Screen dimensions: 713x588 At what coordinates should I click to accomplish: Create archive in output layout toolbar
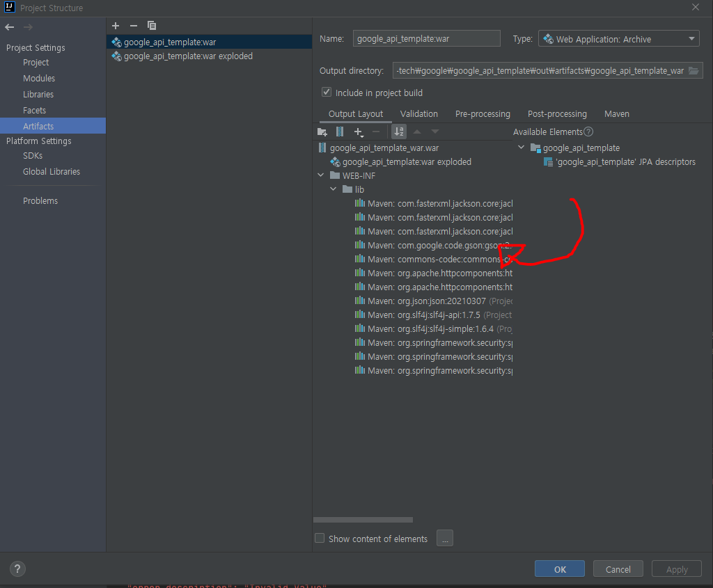[340, 132]
